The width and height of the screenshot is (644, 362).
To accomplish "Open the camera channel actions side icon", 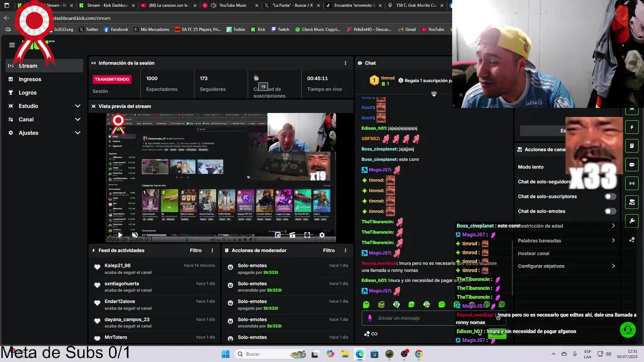I will [x=632, y=202].
